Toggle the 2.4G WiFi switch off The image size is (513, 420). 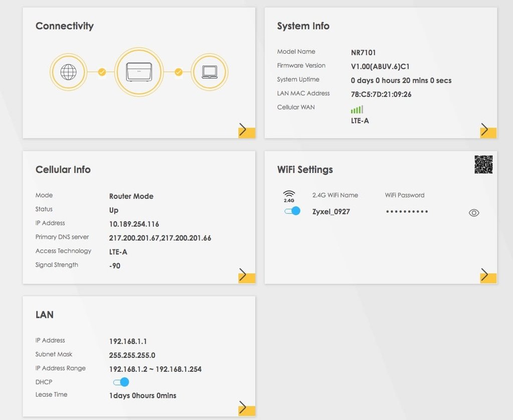tap(292, 211)
